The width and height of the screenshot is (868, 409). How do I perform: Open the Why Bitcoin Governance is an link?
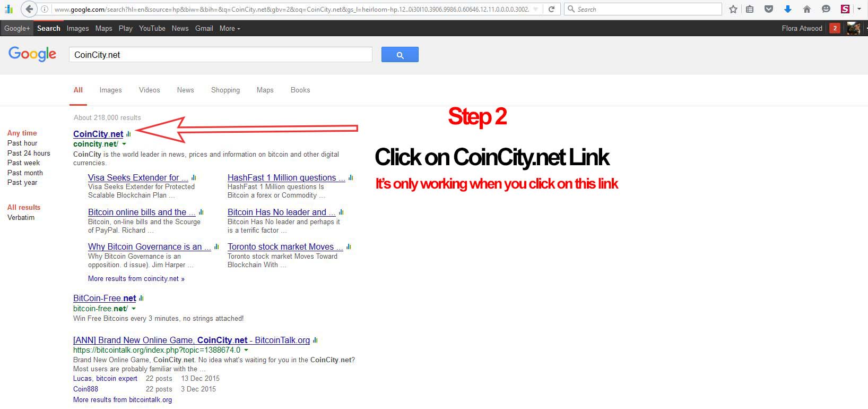tap(150, 246)
